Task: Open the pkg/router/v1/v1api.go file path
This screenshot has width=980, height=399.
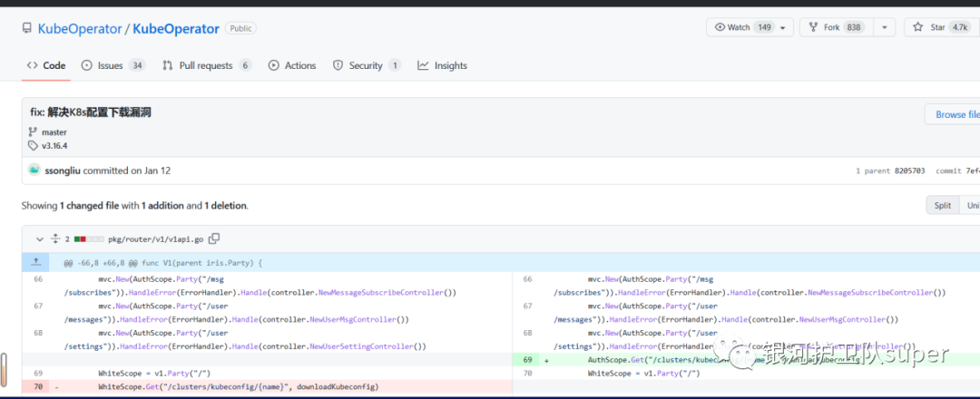Action: (156, 239)
